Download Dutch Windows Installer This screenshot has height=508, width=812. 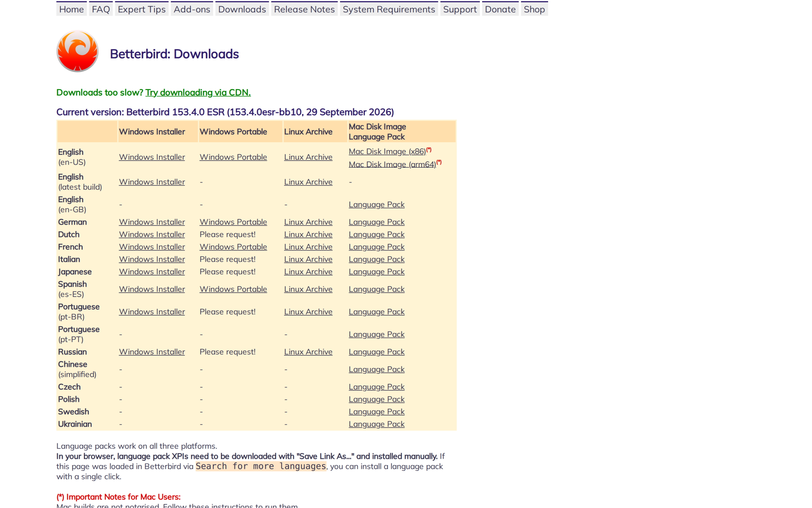pyautogui.click(x=152, y=235)
